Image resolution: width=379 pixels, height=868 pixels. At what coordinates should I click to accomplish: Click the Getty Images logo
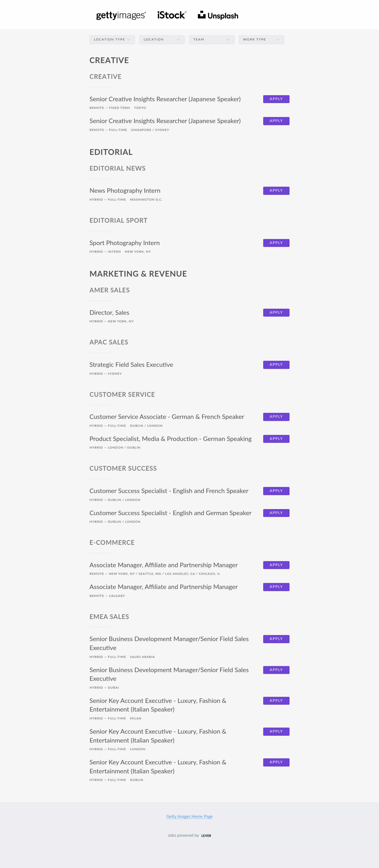[121, 16]
